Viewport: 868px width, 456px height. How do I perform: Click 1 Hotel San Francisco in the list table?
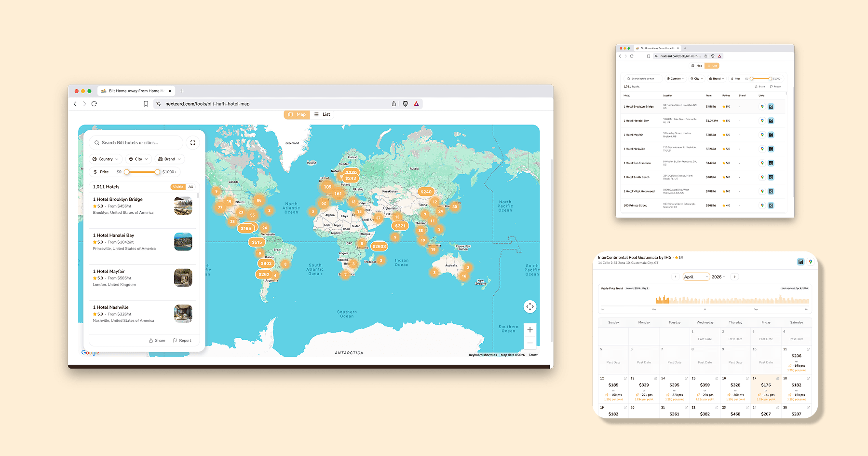637,163
